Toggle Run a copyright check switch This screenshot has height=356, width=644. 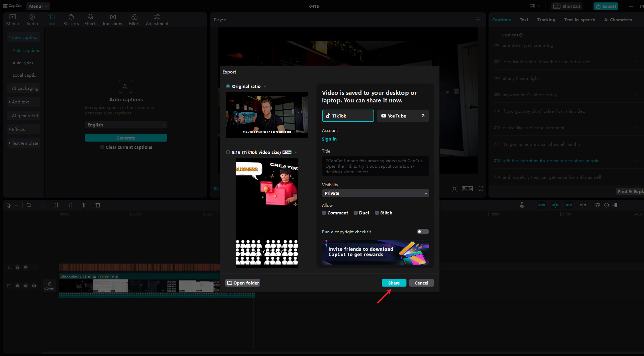tap(423, 232)
